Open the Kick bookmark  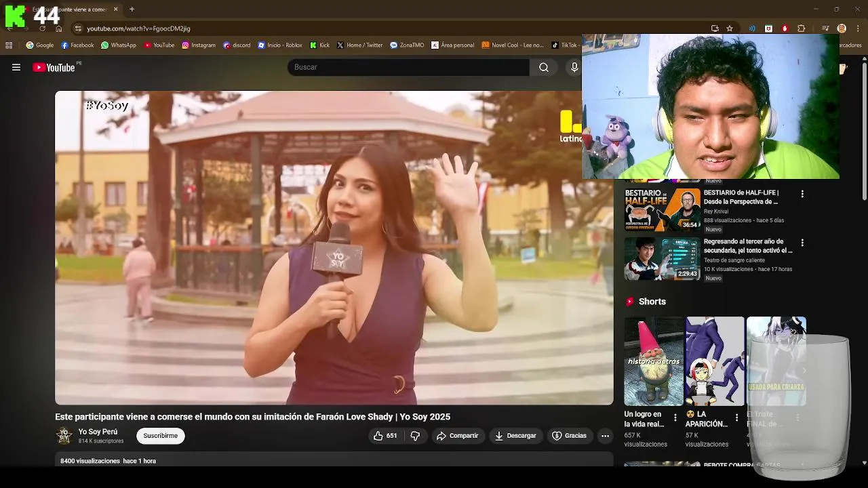(x=319, y=45)
